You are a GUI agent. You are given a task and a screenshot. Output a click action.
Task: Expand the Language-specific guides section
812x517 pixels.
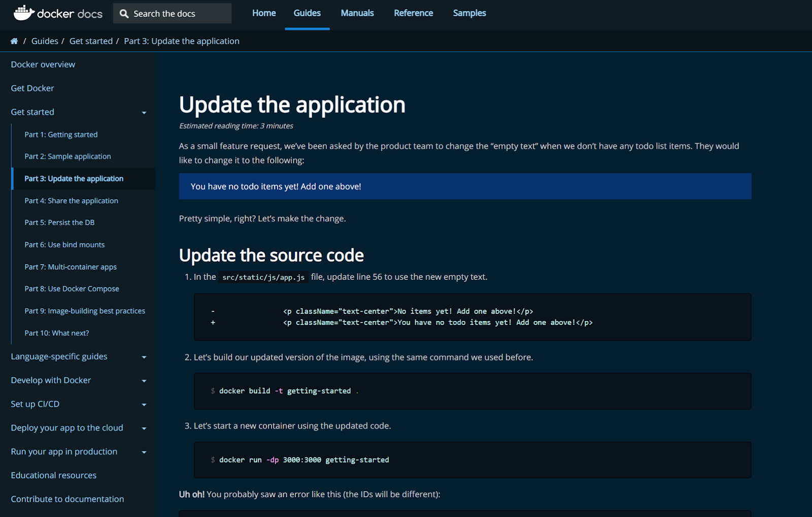pyautogui.click(x=144, y=357)
